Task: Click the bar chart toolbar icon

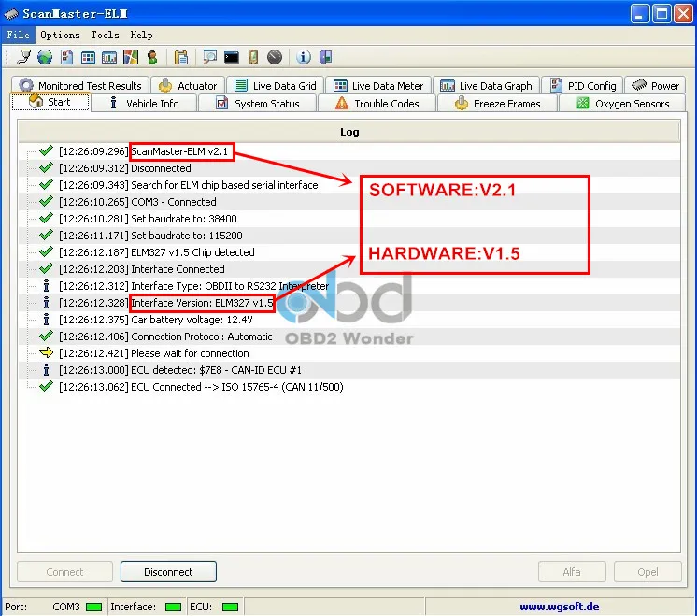Action: pyautogui.click(x=109, y=57)
